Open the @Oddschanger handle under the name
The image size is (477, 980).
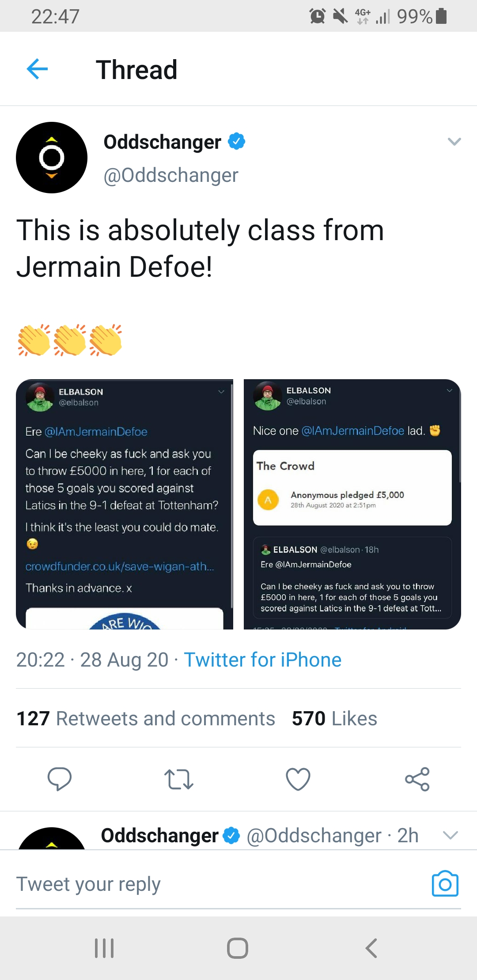(x=171, y=175)
